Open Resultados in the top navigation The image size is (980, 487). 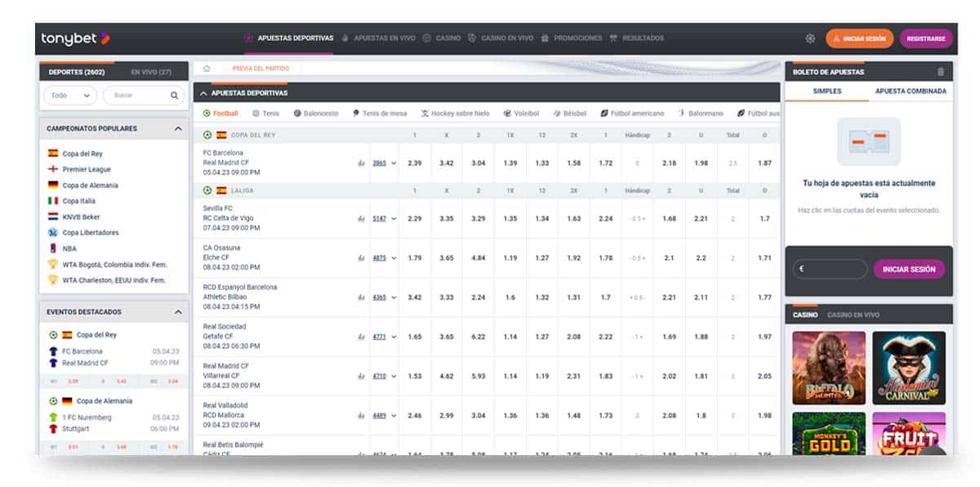pyautogui.click(x=637, y=38)
